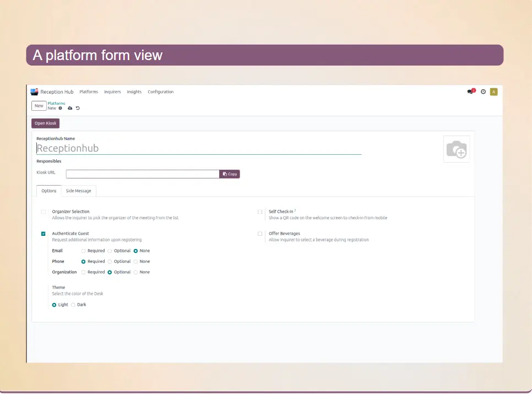Click the Open Kiosk button

click(x=45, y=123)
